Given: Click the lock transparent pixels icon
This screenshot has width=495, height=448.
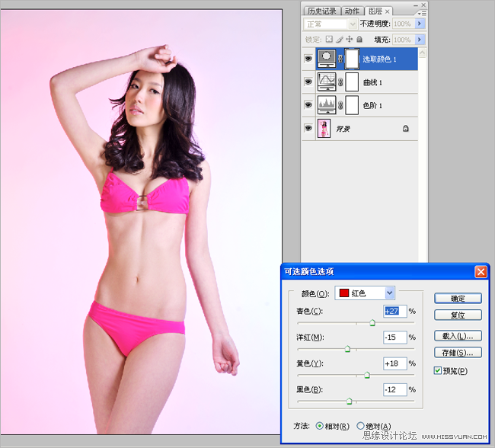Looking at the screenshot, I should click(329, 39).
